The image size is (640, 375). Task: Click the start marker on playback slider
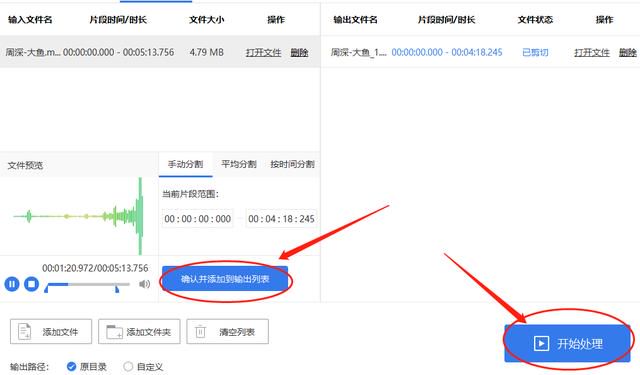[x=46, y=288]
